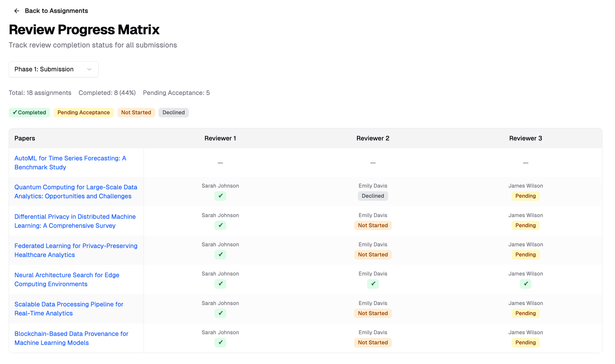The width and height of the screenshot is (615, 364).
Task: Click the Declined badge under Emily Davis
Action: coord(373,196)
